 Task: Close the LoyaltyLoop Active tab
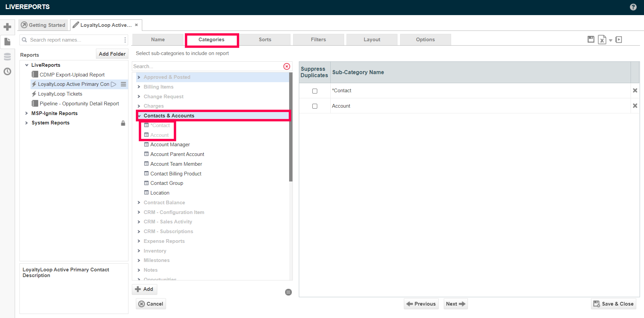[x=137, y=25]
